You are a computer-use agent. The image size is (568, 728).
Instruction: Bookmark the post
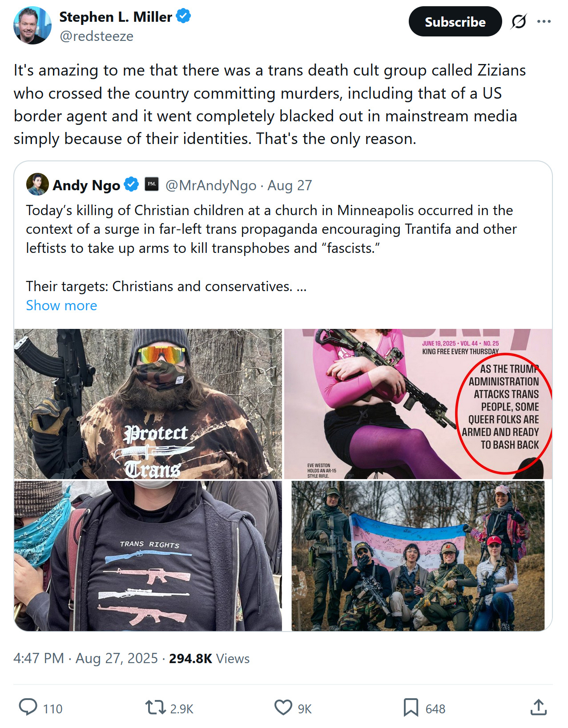[411, 707]
